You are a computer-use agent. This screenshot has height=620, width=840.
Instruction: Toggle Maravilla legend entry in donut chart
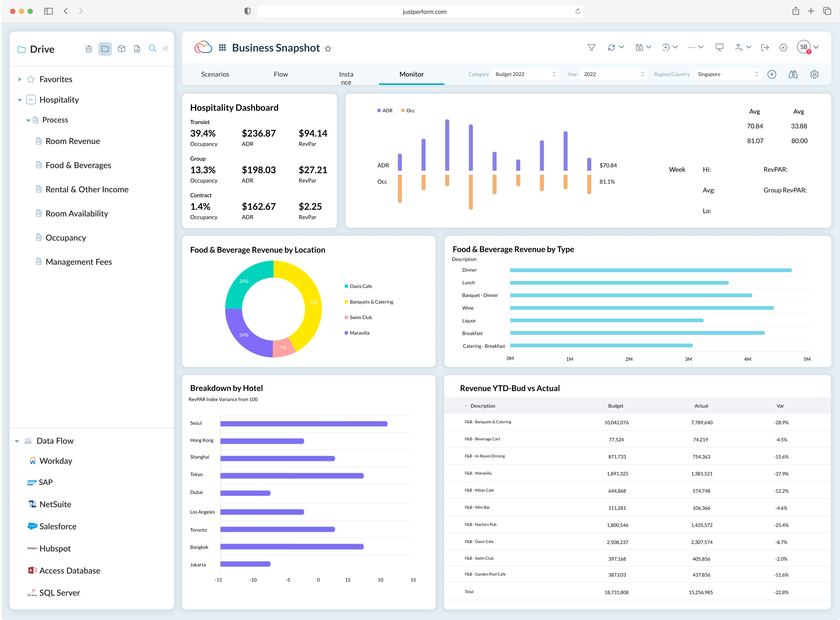[x=359, y=333]
